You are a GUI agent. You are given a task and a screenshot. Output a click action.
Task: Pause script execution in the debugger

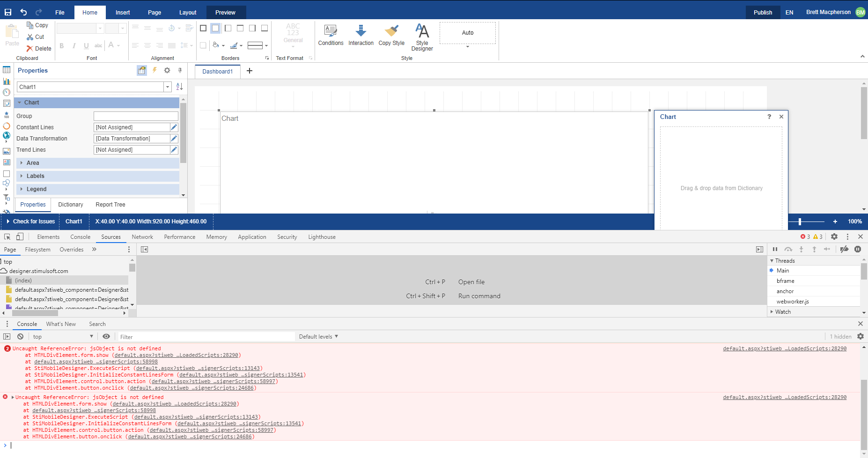click(x=775, y=250)
